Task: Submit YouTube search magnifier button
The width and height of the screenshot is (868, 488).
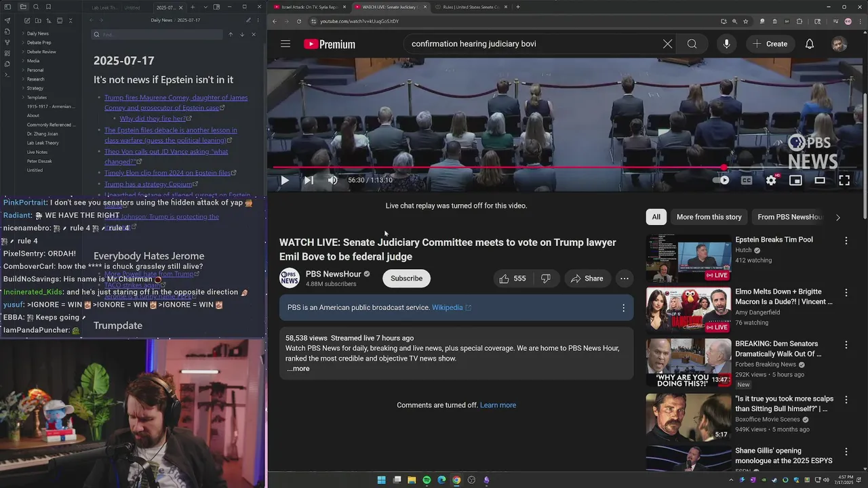Action: pos(692,44)
